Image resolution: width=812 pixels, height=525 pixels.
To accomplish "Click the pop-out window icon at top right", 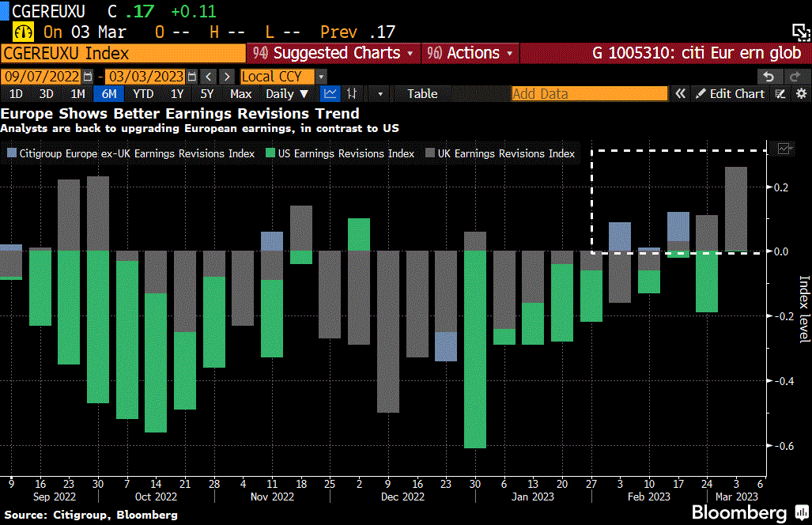I will 801,32.
